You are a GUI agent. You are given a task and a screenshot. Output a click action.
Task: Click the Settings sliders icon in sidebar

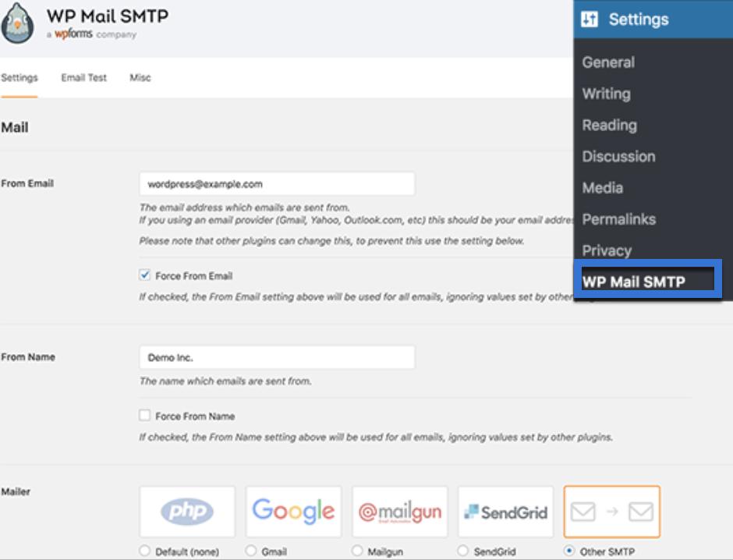(589, 19)
